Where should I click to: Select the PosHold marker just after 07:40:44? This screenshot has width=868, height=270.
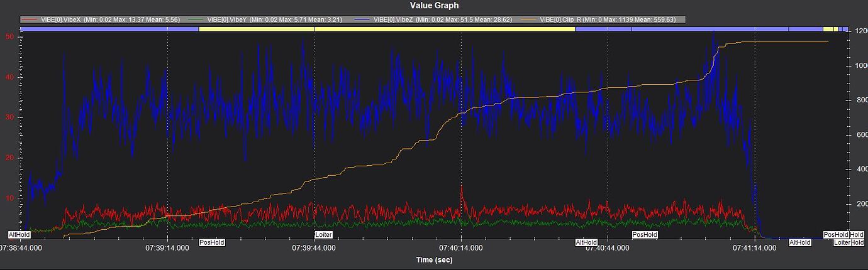coord(645,235)
